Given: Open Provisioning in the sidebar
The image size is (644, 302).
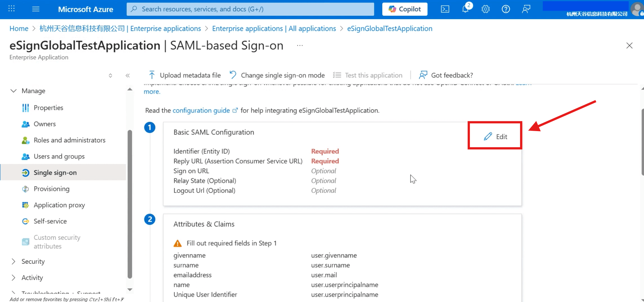Looking at the screenshot, I should point(51,189).
